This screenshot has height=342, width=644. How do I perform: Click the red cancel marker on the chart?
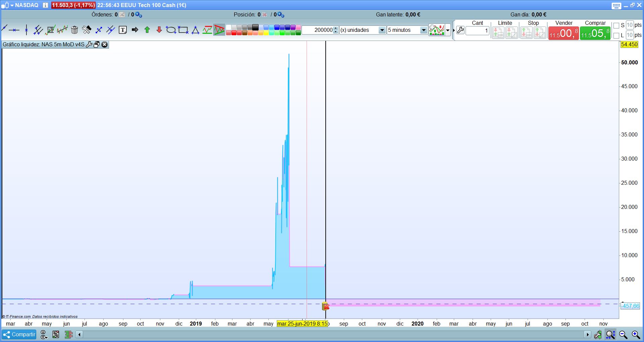click(x=326, y=307)
